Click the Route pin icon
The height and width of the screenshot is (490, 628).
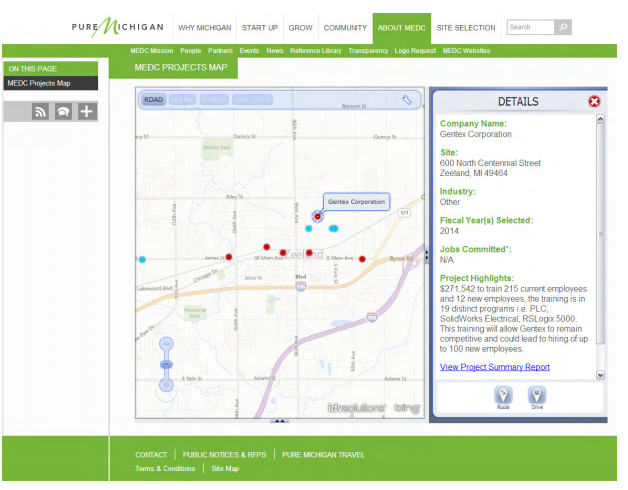coord(503,396)
